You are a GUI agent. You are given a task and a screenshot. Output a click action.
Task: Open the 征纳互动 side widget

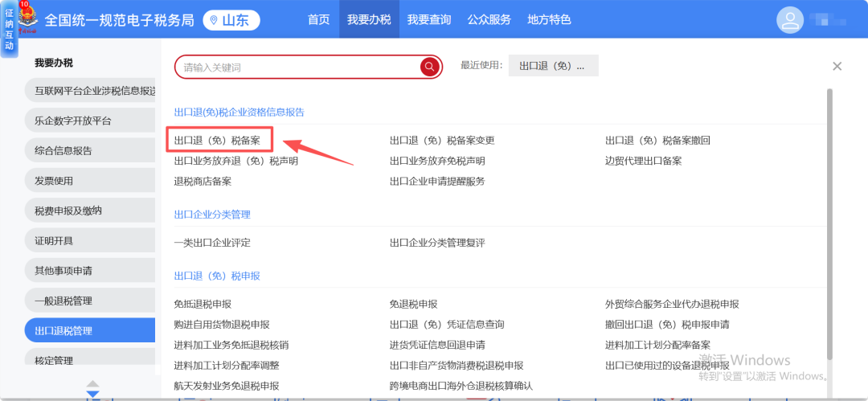(9, 28)
